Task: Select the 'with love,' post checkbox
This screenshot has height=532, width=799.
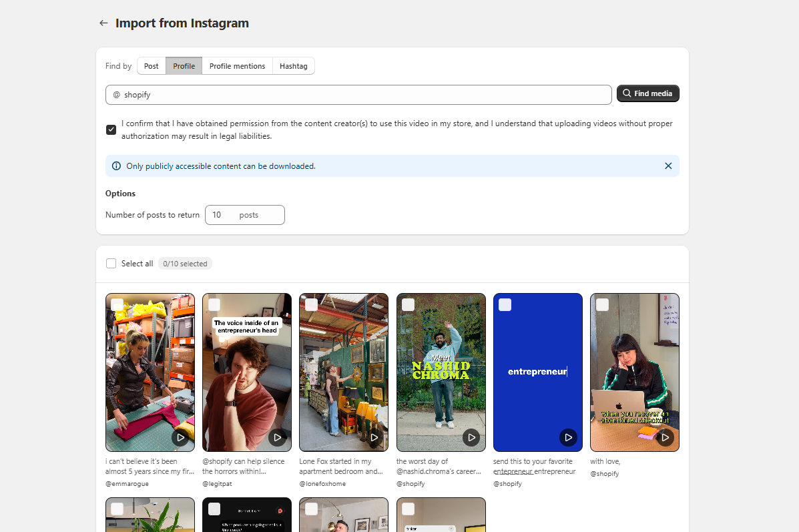Action: click(x=602, y=305)
